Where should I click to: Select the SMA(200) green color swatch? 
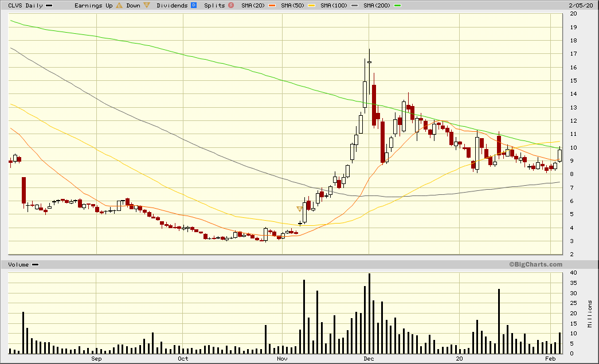(397, 5)
